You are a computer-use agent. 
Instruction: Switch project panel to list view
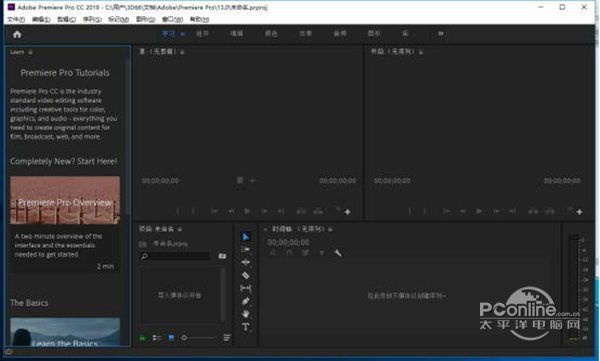pyautogui.click(x=157, y=338)
